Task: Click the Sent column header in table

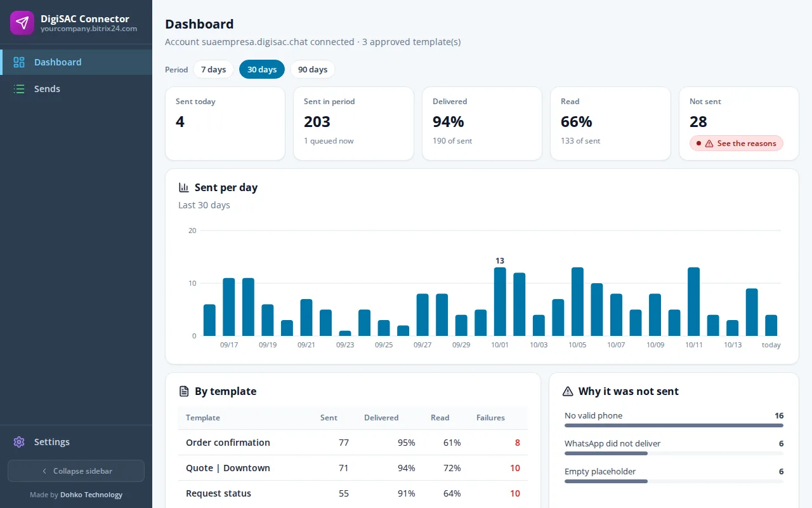Action: point(329,418)
